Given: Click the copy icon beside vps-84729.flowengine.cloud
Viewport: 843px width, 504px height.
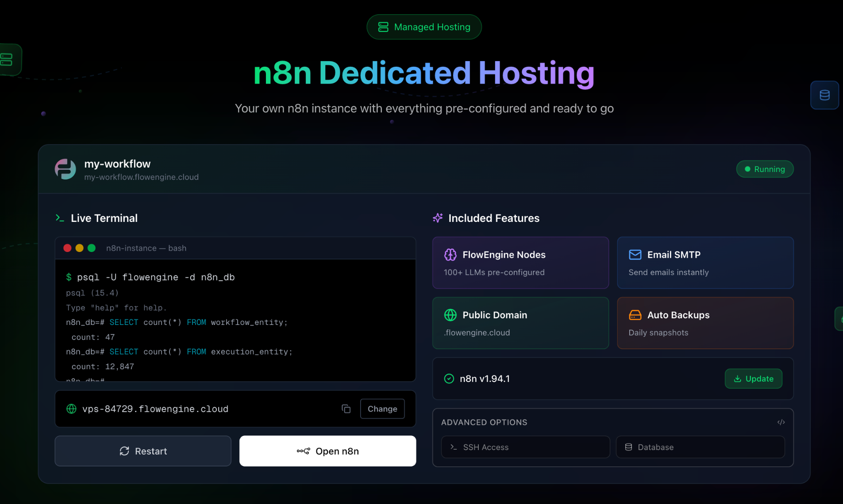Looking at the screenshot, I should [346, 409].
